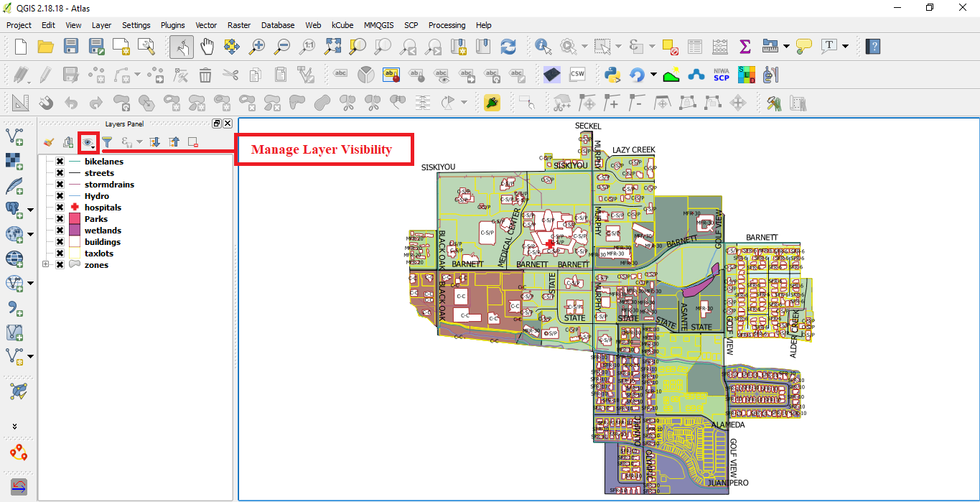Screen dimensions: 980x502
Task: Open the Manage Layer Visibility eye dropdown
Action: click(88, 142)
